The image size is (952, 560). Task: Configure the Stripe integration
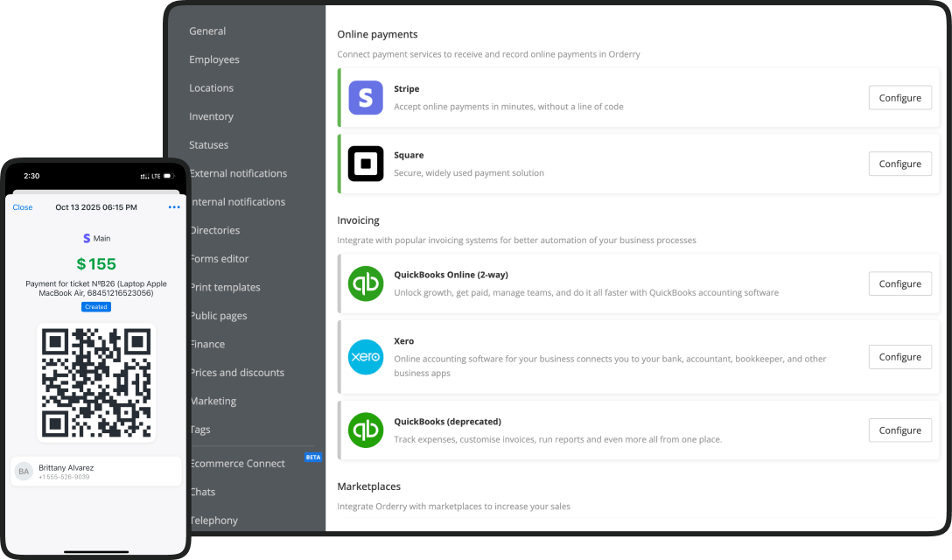coord(899,98)
